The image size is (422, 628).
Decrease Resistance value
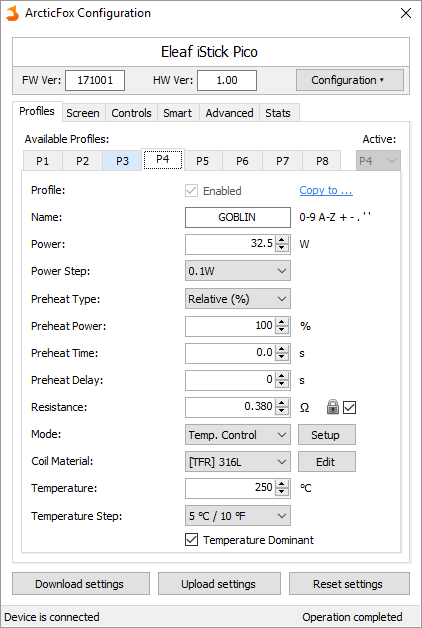pos(282,411)
